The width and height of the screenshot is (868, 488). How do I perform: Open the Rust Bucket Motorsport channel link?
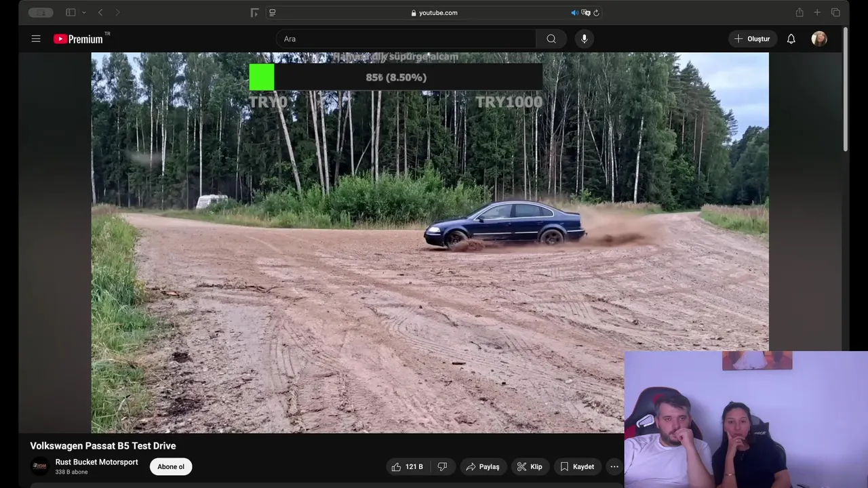(96, 462)
